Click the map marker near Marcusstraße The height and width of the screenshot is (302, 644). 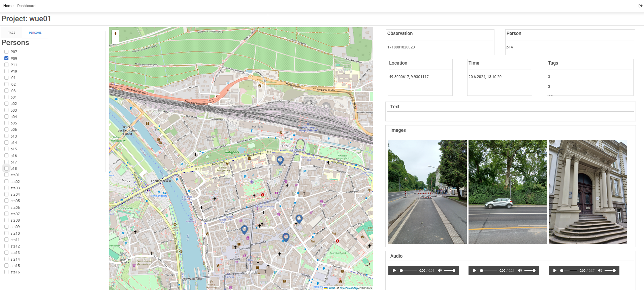[280, 160]
